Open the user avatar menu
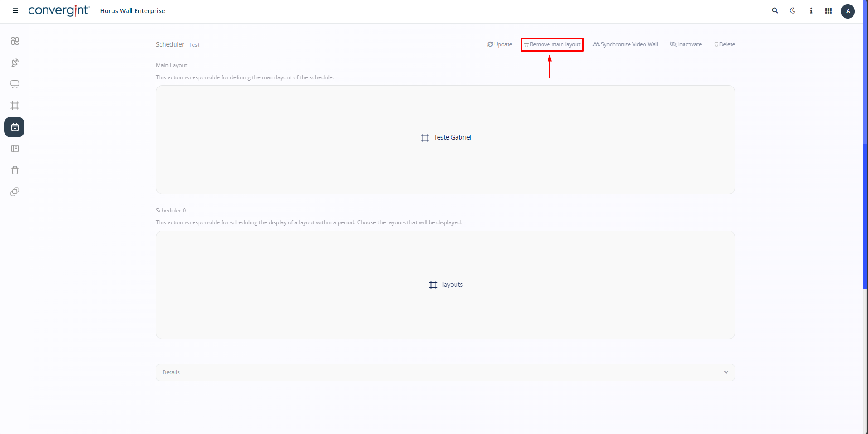The width and height of the screenshot is (868, 434). pyautogui.click(x=848, y=11)
